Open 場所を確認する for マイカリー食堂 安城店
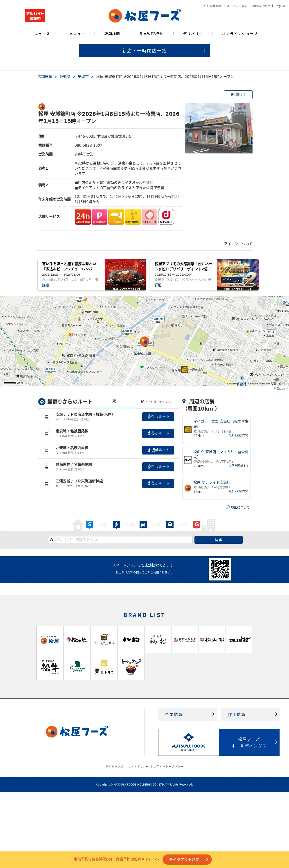The image size is (289, 868). pos(239,435)
